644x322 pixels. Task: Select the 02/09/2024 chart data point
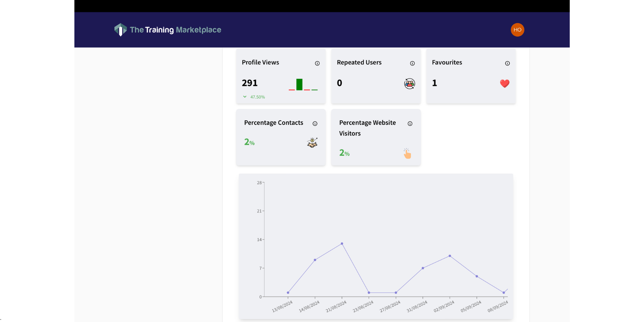tap(450, 256)
